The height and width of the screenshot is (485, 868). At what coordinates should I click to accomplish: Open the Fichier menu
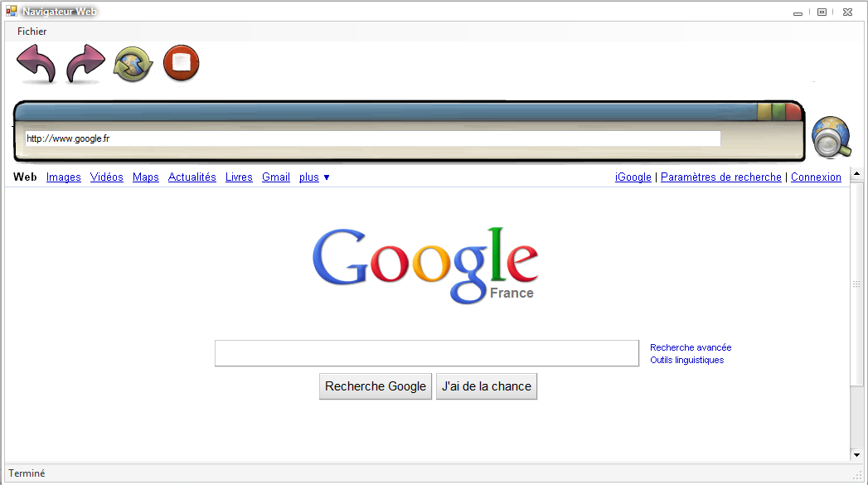pyautogui.click(x=32, y=32)
